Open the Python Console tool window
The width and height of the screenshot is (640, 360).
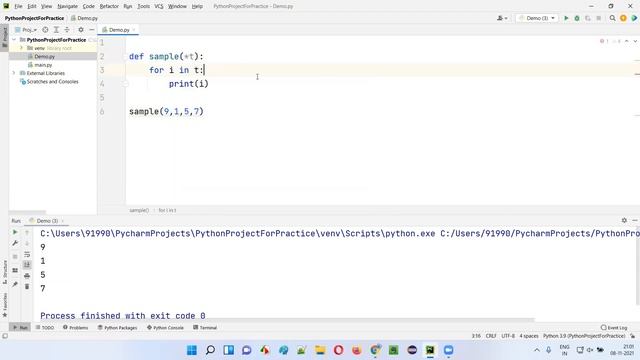point(165,327)
